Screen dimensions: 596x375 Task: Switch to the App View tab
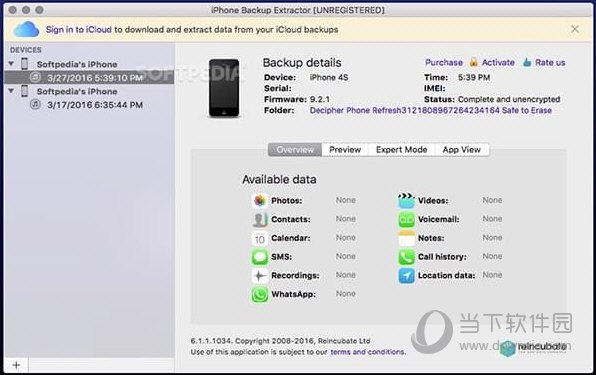pyautogui.click(x=461, y=150)
